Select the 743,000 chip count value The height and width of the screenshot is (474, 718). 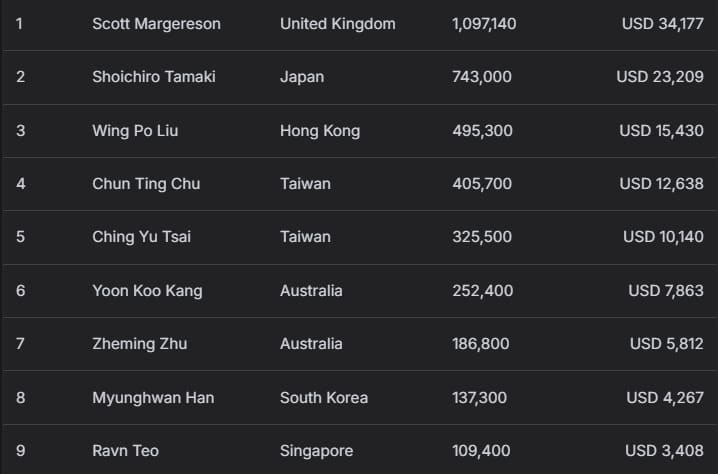coord(481,77)
